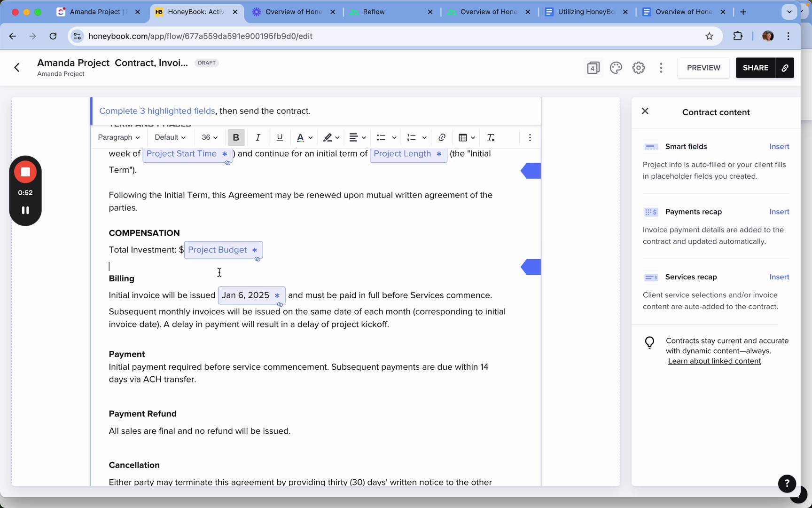Click the Cancellation heading
The height and width of the screenshot is (508, 812).
coord(134,465)
